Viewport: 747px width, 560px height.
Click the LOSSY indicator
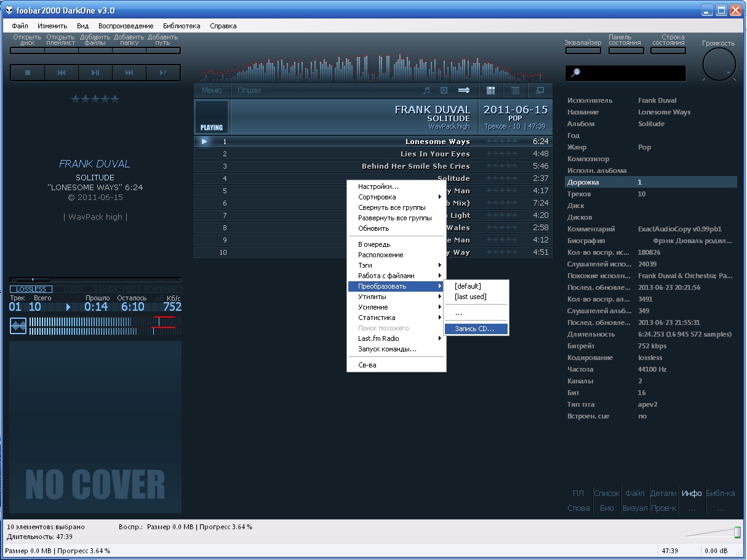74,289
